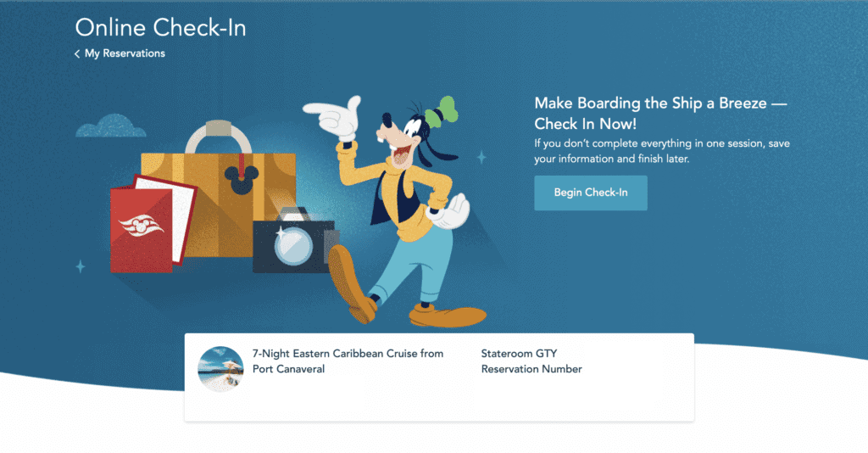Click the Online Check-In page title
868x453 pixels.
click(x=160, y=28)
